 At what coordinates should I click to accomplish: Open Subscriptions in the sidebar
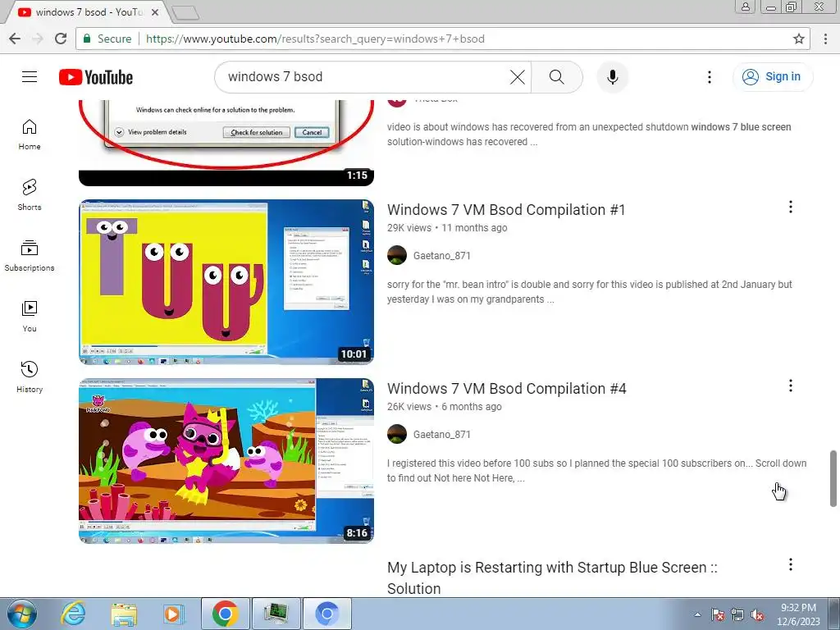(30, 256)
